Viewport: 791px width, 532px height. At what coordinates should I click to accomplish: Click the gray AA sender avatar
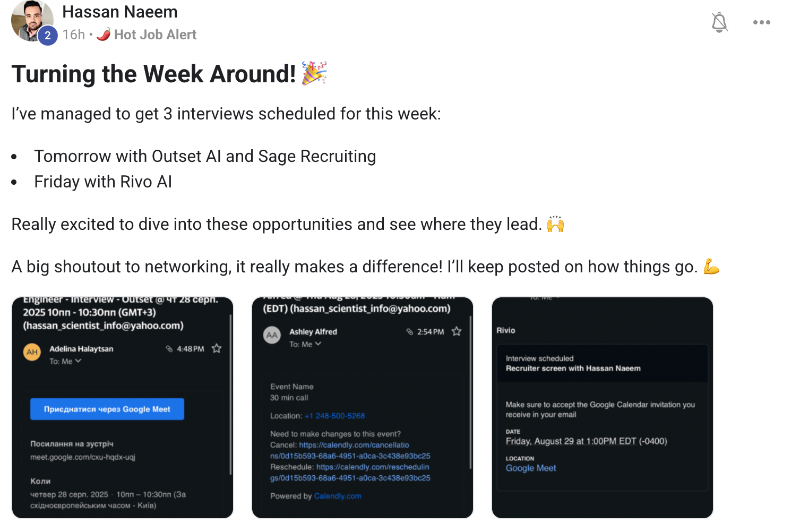272,335
